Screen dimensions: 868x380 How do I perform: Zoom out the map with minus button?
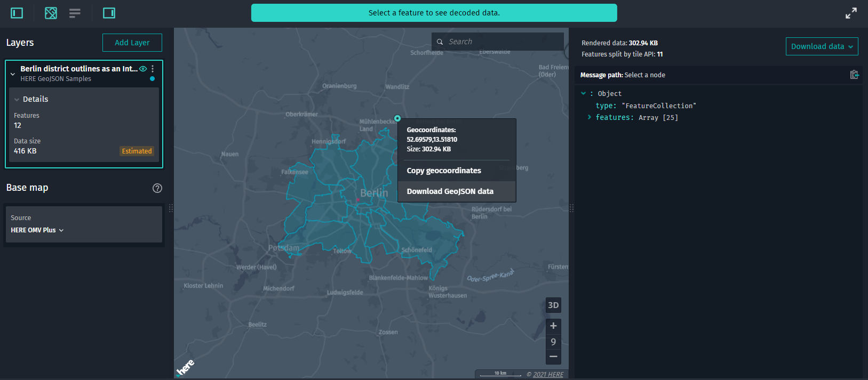(553, 357)
